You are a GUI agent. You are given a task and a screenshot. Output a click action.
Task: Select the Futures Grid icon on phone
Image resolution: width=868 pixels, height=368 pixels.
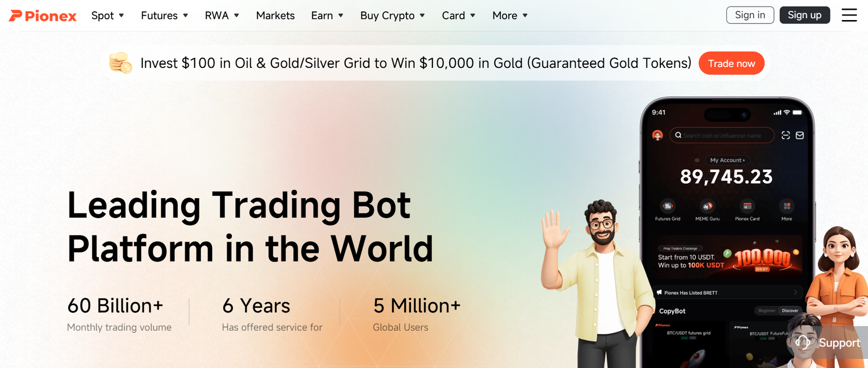coord(668,206)
